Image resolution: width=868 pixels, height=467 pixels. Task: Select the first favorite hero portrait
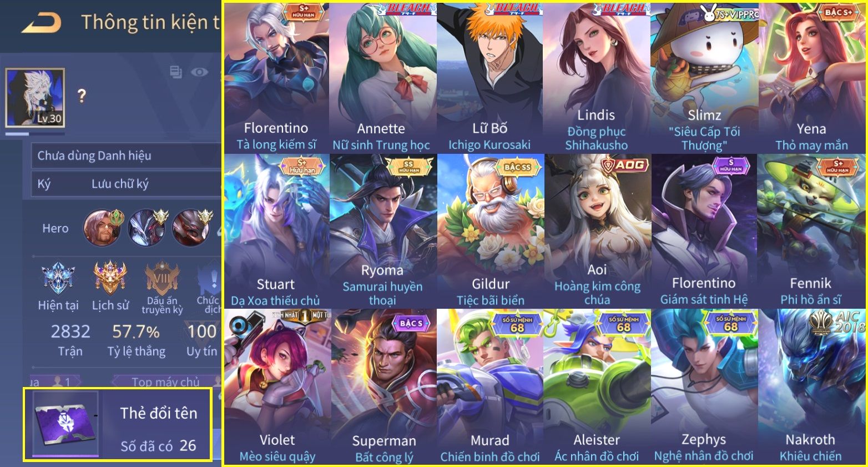pyautogui.click(x=102, y=228)
